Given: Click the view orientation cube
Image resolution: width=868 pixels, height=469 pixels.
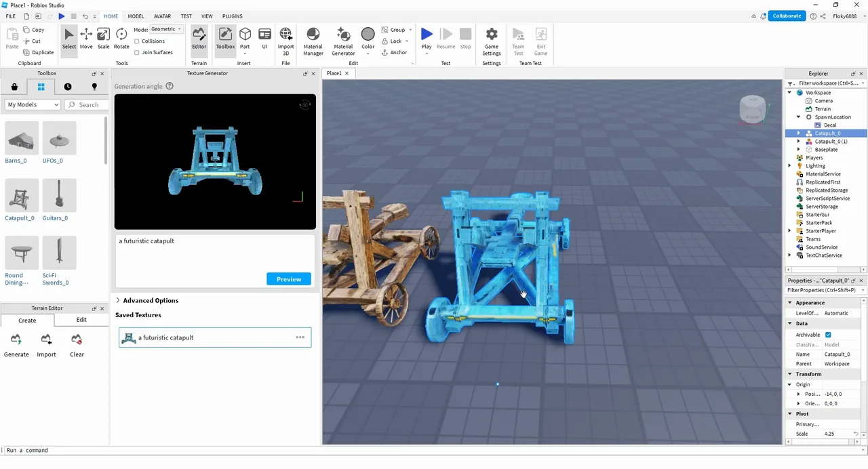Looking at the screenshot, I should pyautogui.click(x=752, y=110).
